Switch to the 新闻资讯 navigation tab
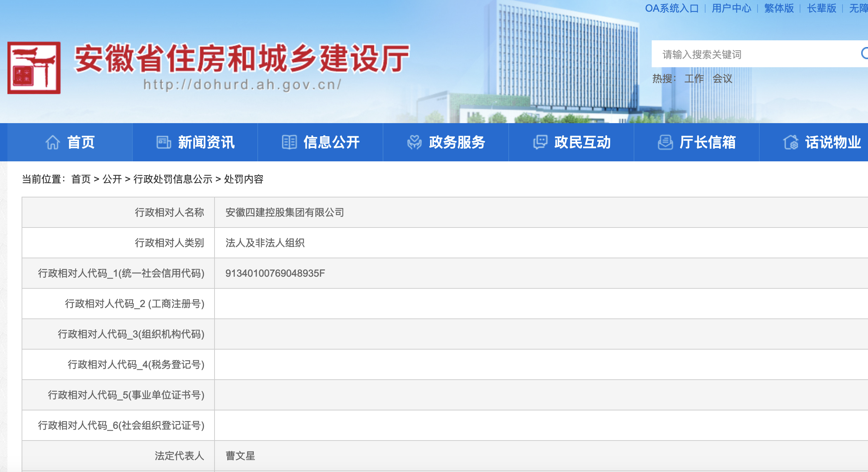Screen dimensions: 868x472 click(207, 142)
